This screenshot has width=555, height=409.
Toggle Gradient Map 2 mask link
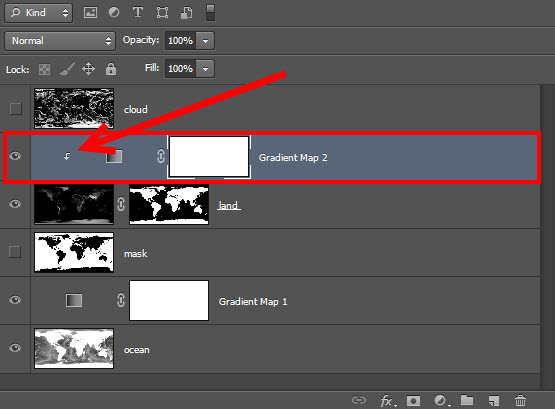(x=161, y=156)
